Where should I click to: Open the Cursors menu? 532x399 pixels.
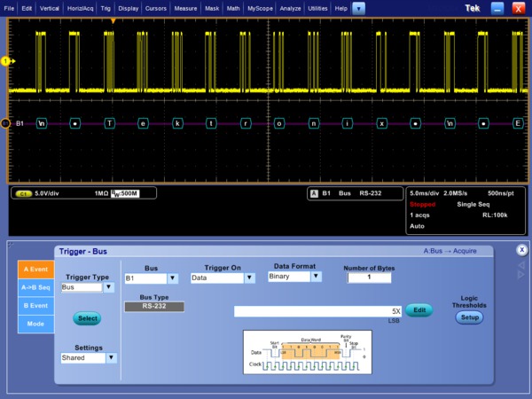155,8
